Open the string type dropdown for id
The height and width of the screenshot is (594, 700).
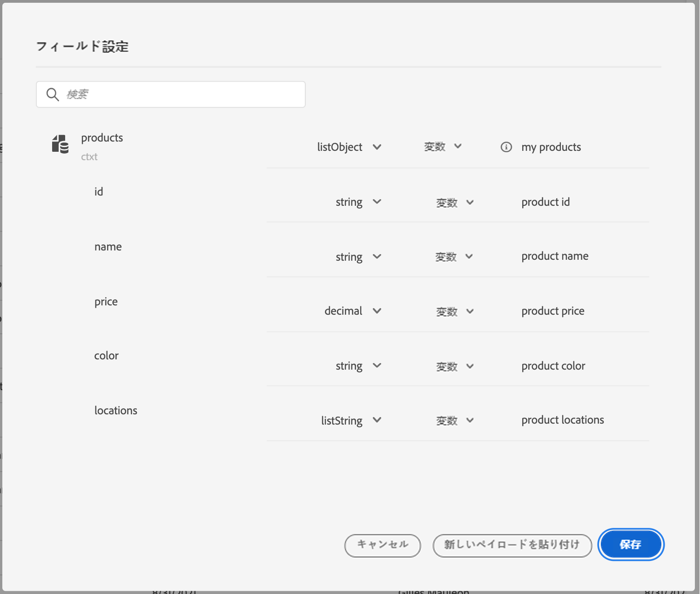[x=358, y=202]
